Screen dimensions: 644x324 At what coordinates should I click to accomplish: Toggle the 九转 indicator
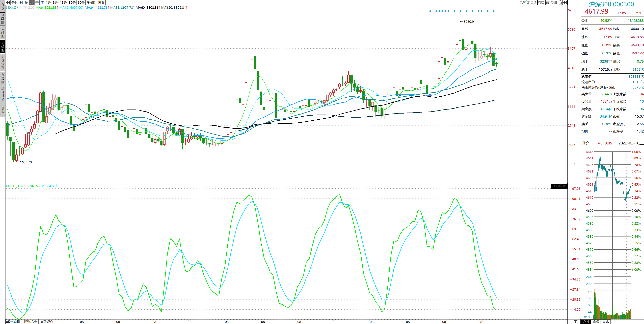(x=523, y=3)
